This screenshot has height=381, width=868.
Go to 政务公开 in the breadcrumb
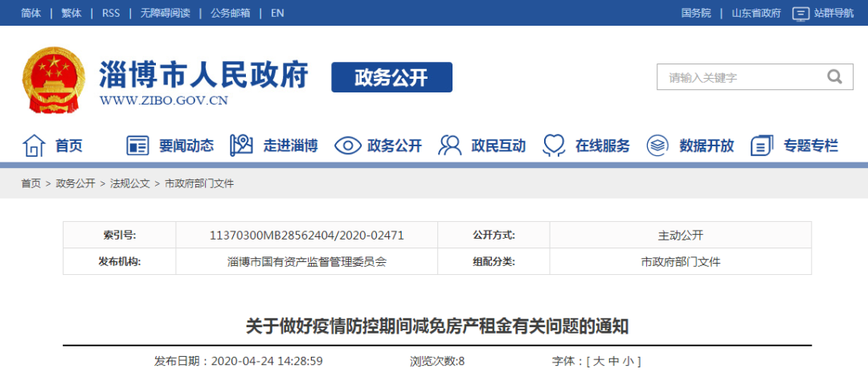[76, 184]
